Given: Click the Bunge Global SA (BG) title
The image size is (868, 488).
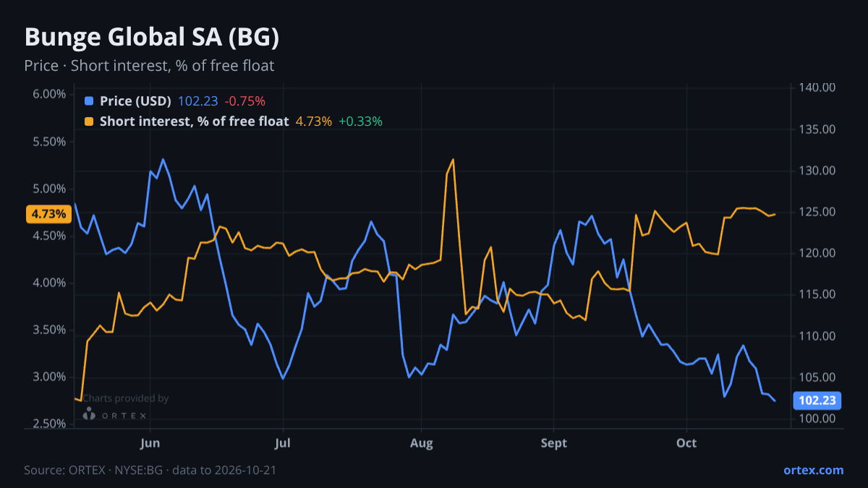Looking at the screenshot, I should [x=152, y=38].
